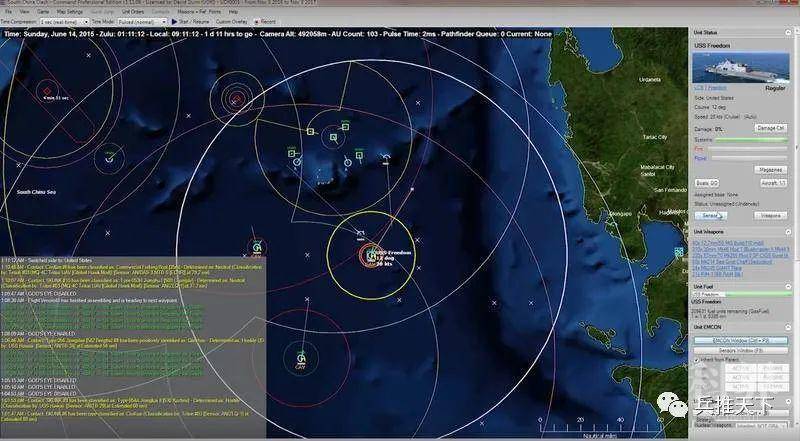
Task: Click the 'Side: United States' text in Unit Status
Action: click(714, 98)
